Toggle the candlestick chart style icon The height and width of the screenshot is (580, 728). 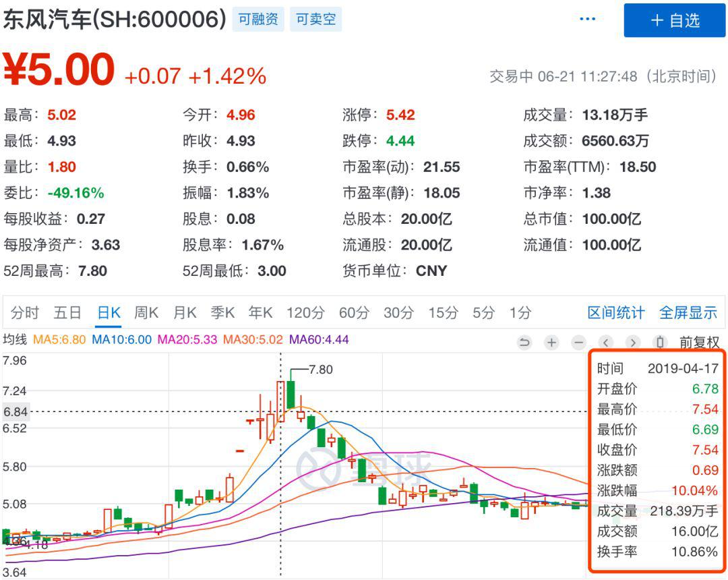(660, 343)
